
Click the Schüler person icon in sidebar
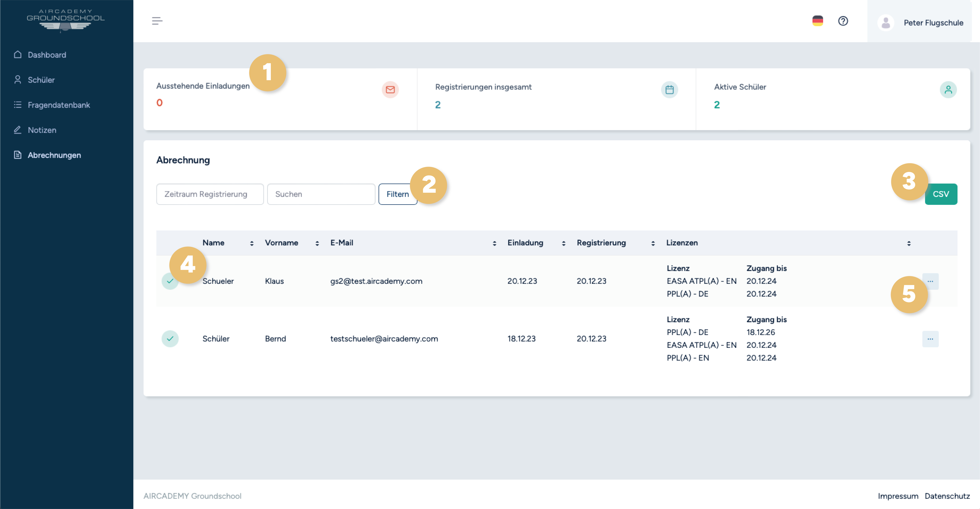click(18, 80)
